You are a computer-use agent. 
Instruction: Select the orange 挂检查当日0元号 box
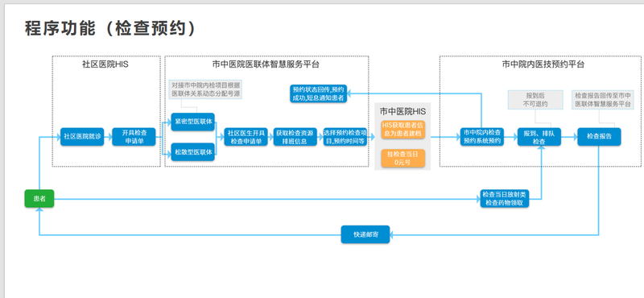402,158
